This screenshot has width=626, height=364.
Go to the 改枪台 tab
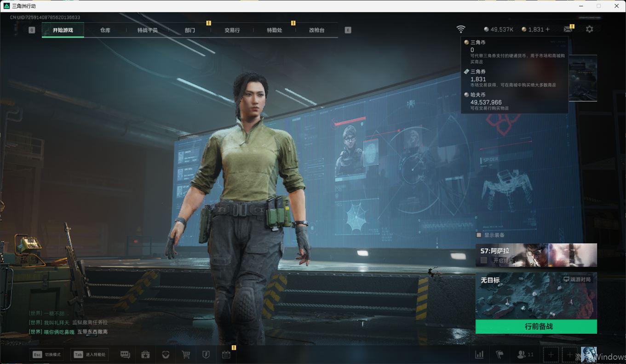tap(316, 30)
